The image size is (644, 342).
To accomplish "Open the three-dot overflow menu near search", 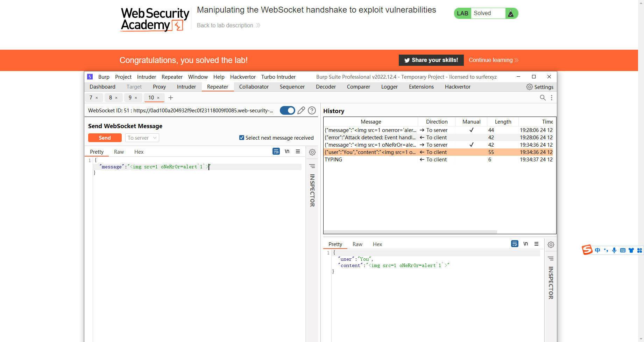I will (x=552, y=98).
